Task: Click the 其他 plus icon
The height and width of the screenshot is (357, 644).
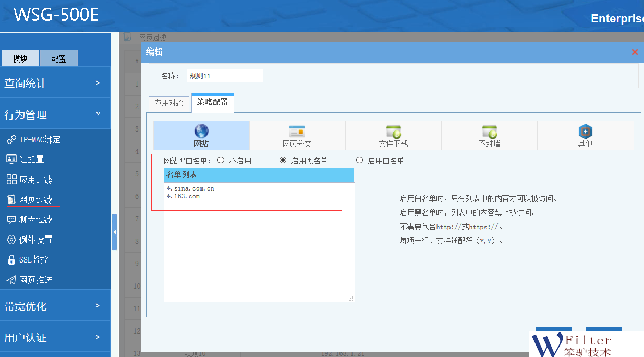Action: (585, 132)
